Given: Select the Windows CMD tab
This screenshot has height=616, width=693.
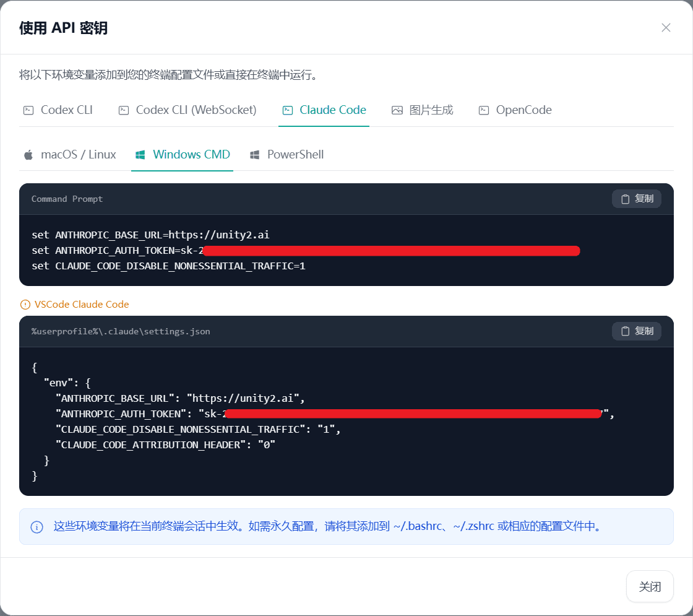Looking at the screenshot, I should click(182, 154).
